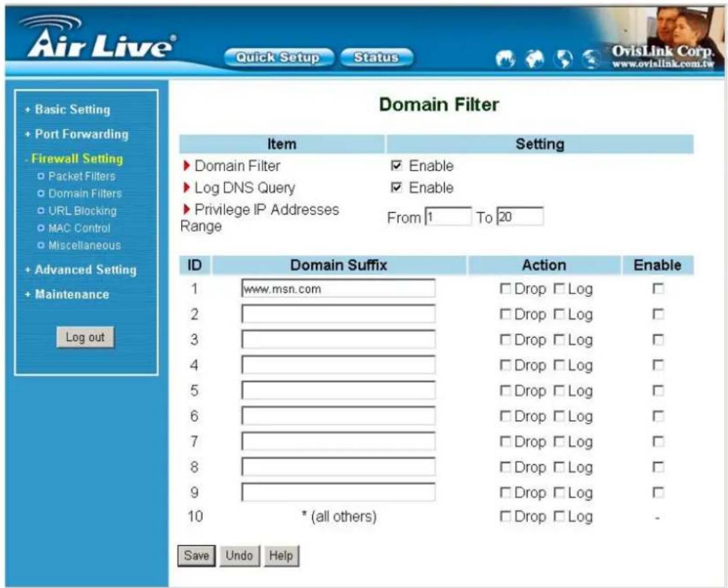Expand the Maintenance menu
This screenshot has height=588, width=728.
[72, 294]
